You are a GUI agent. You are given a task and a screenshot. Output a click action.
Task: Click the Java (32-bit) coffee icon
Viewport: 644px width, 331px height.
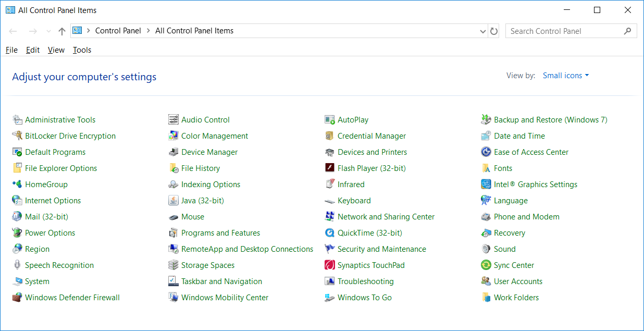pyautogui.click(x=174, y=201)
